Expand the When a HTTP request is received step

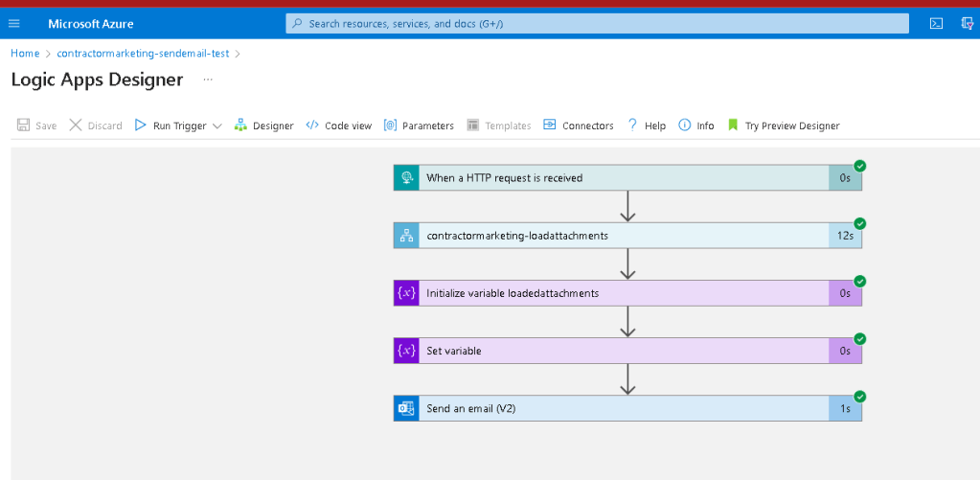[627, 177]
